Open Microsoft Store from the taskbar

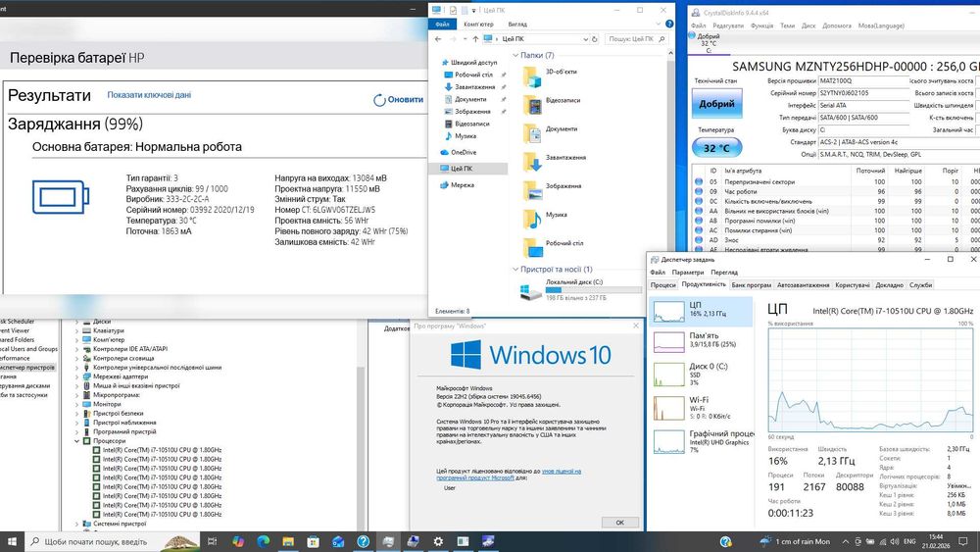click(x=314, y=541)
